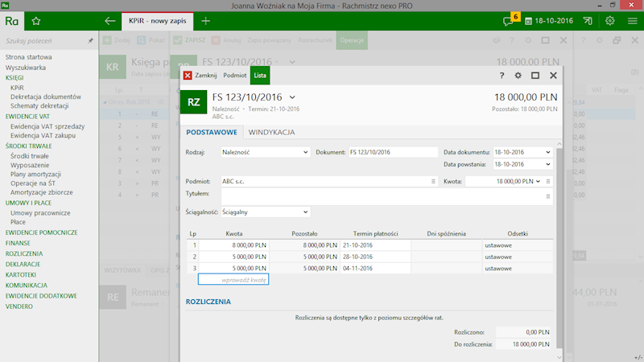Focus the Szukaj poleceń search box

(x=44, y=41)
